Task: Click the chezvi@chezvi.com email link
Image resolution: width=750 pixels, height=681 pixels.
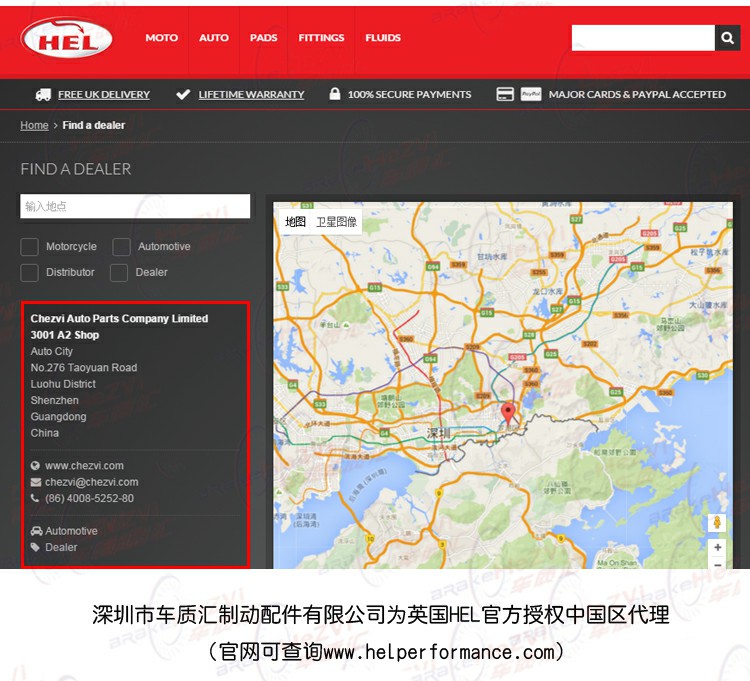Action: coord(91,482)
